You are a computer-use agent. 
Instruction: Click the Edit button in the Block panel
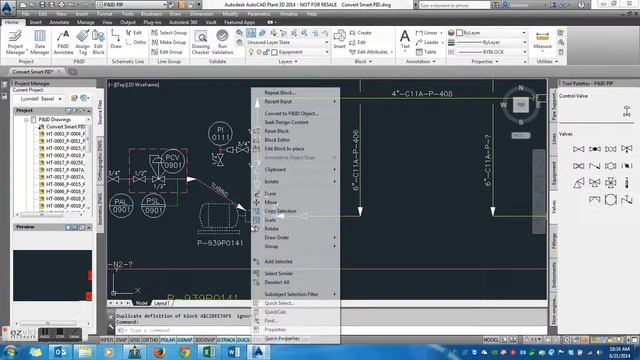[x=358, y=42]
